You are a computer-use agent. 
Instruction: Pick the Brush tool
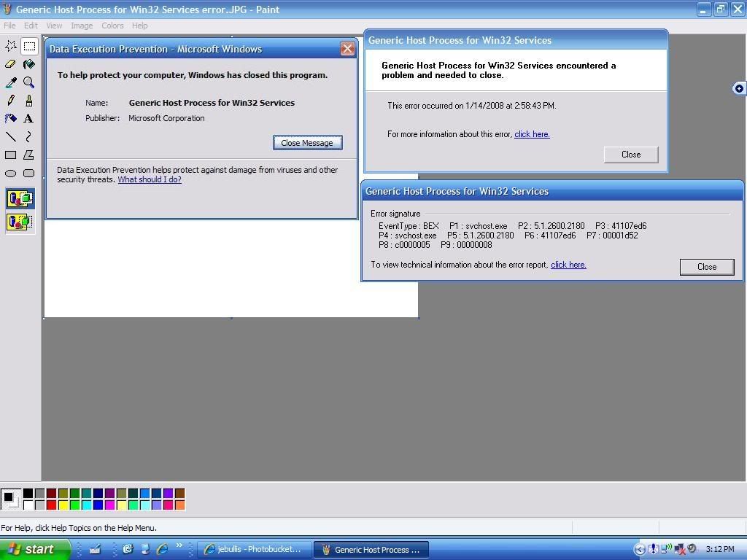pyautogui.click(x=29, y=101)
